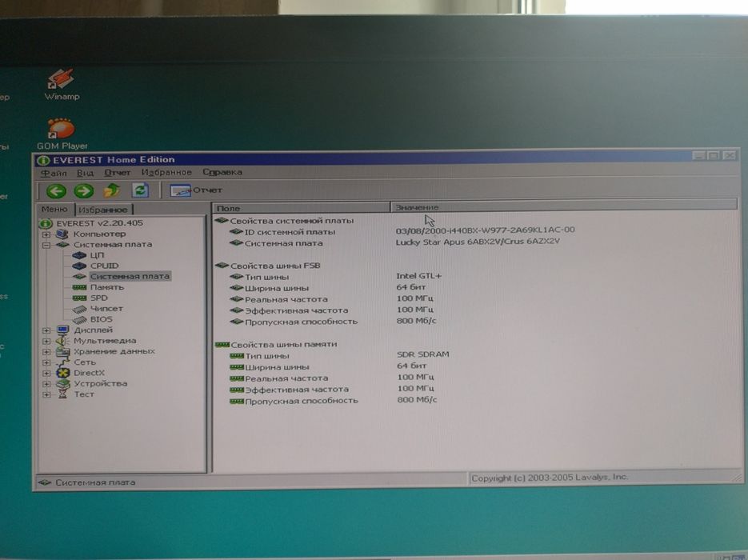Click the green Back arrow toolbar icon
The height and width of the screenshot is (560, 748).
coord(56,191)
